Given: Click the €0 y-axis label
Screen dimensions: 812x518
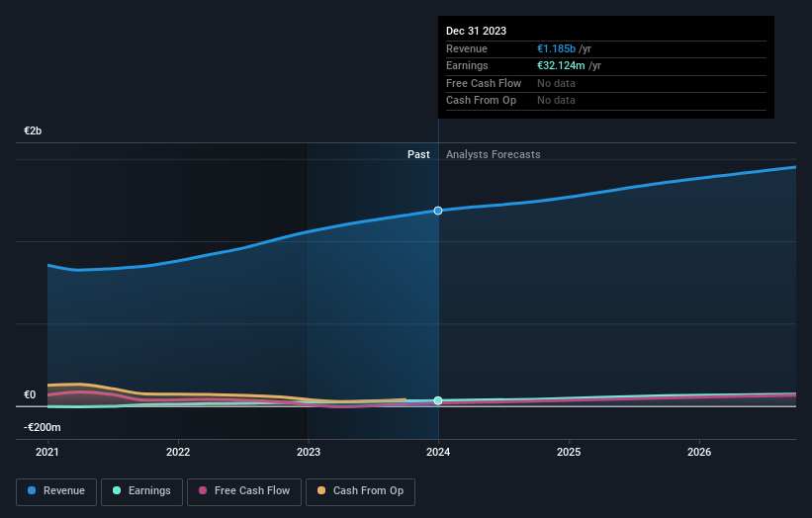Looking at the screenshot, I should click(x=30, y=394).
